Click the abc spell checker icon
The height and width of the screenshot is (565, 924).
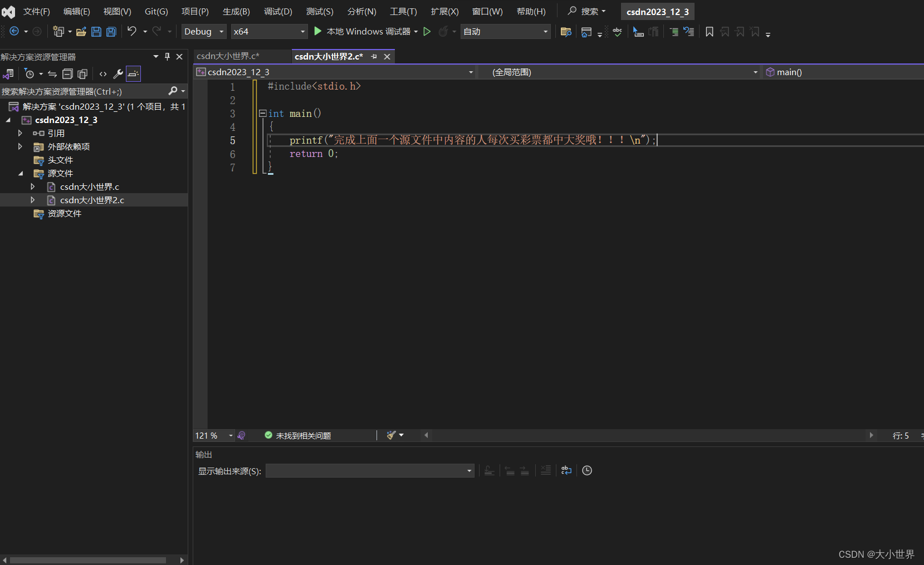[617, 32]
